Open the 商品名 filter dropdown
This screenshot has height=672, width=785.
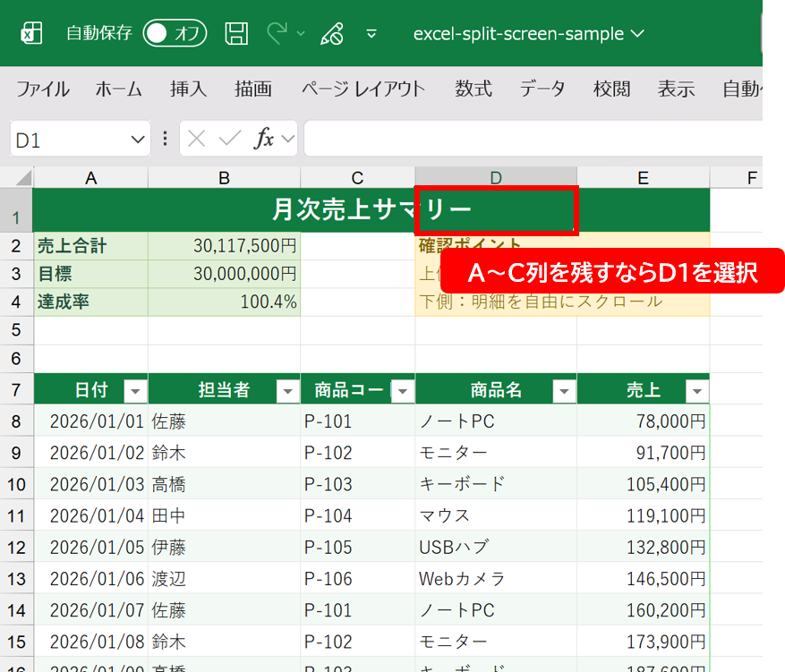564,391
